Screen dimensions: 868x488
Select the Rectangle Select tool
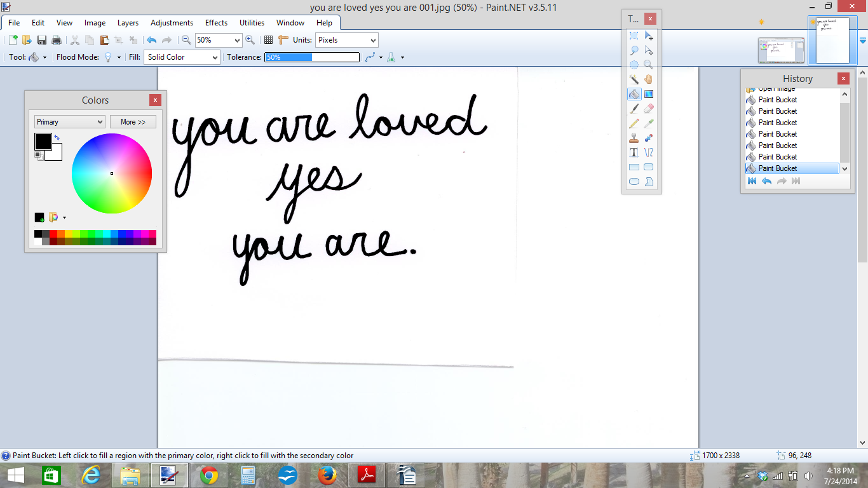point(634,36)
